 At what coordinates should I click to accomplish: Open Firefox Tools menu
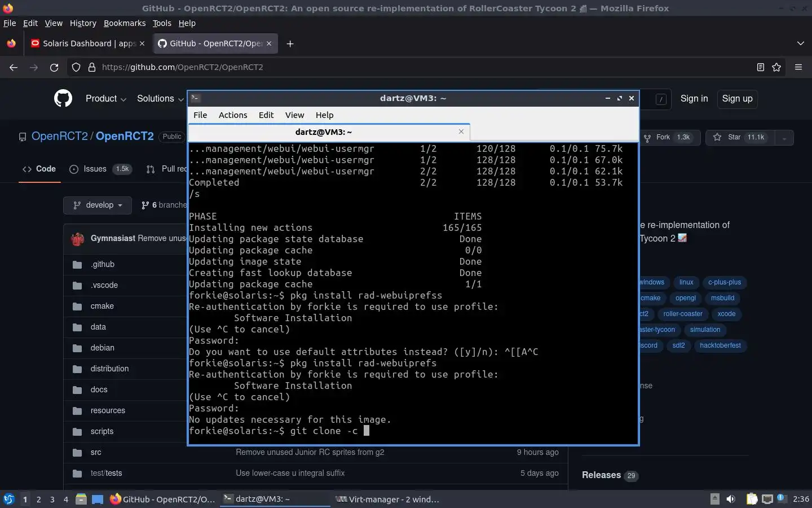tap(162, 23)
